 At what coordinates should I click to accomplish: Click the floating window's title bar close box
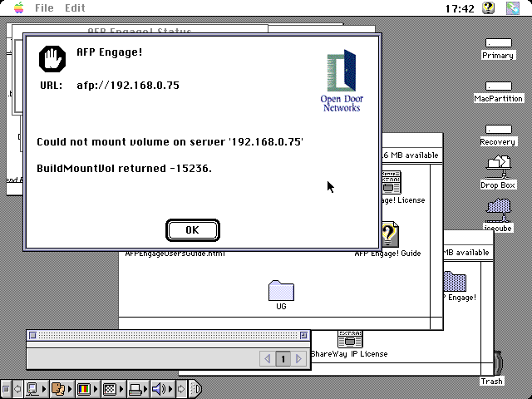pos(32,335)
